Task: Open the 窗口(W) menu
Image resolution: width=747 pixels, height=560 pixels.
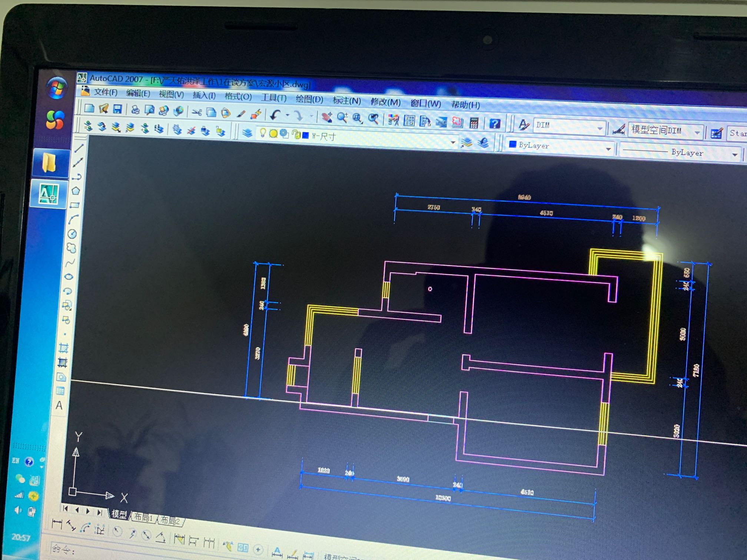Action: (x=426, y=103)
